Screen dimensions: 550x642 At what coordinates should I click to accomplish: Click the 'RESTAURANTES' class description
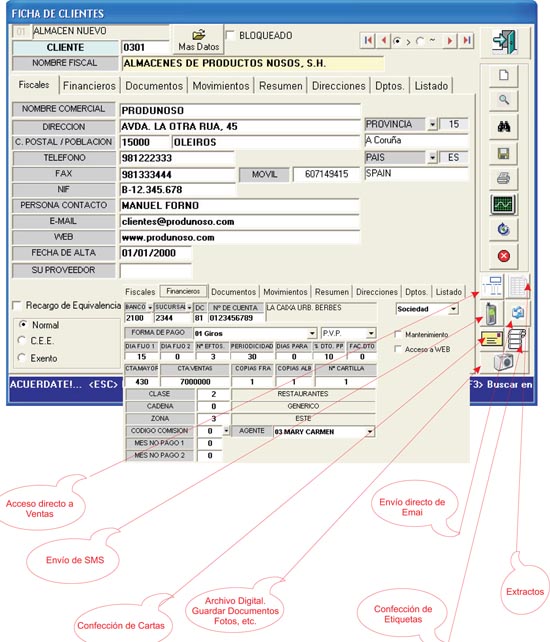(x=303, y=394)
